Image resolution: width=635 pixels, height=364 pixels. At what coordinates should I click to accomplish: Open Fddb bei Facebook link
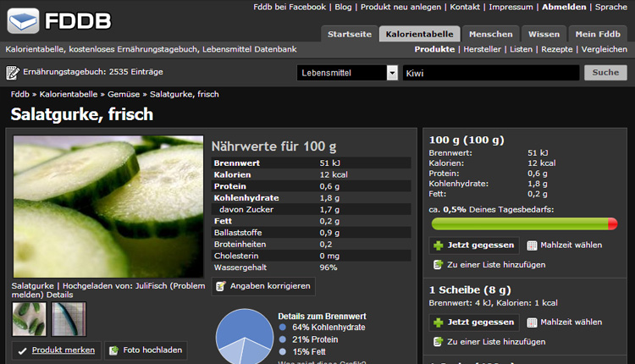290,7
